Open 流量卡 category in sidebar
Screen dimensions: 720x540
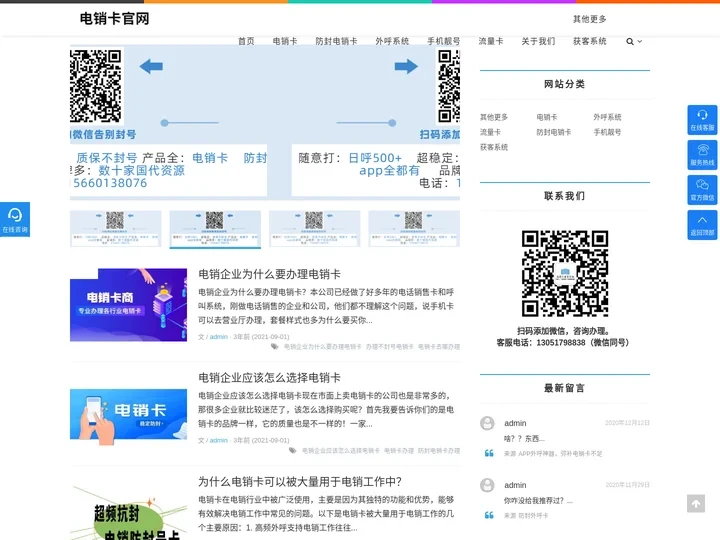[490, 132]
